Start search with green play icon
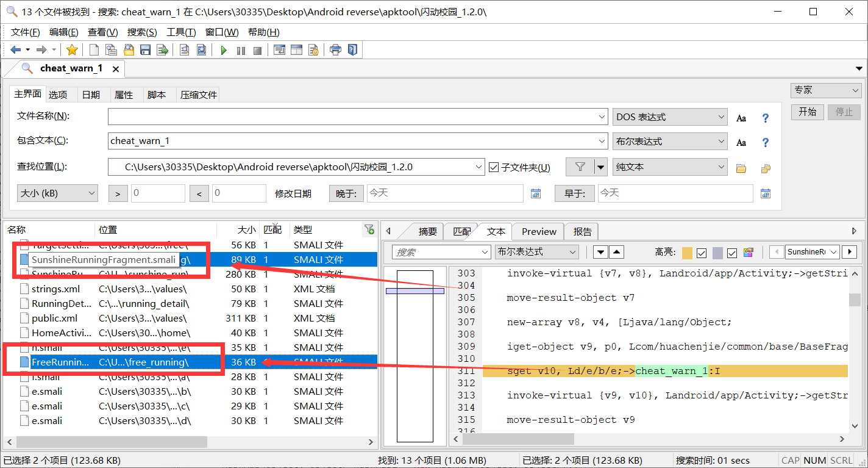The width and height of the screenshot is (868, 468). tap(224, 50)
